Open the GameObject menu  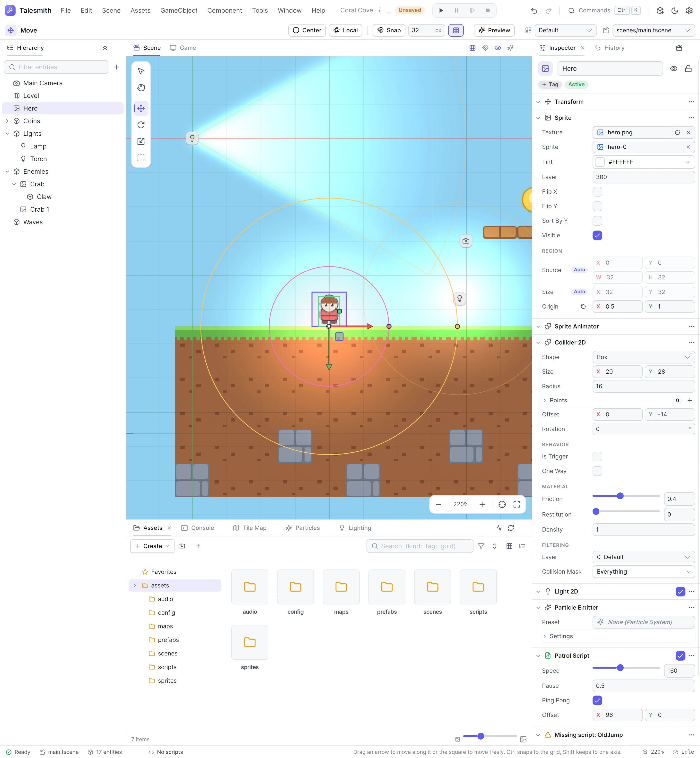pyautogui.click(x=179, y=11)
